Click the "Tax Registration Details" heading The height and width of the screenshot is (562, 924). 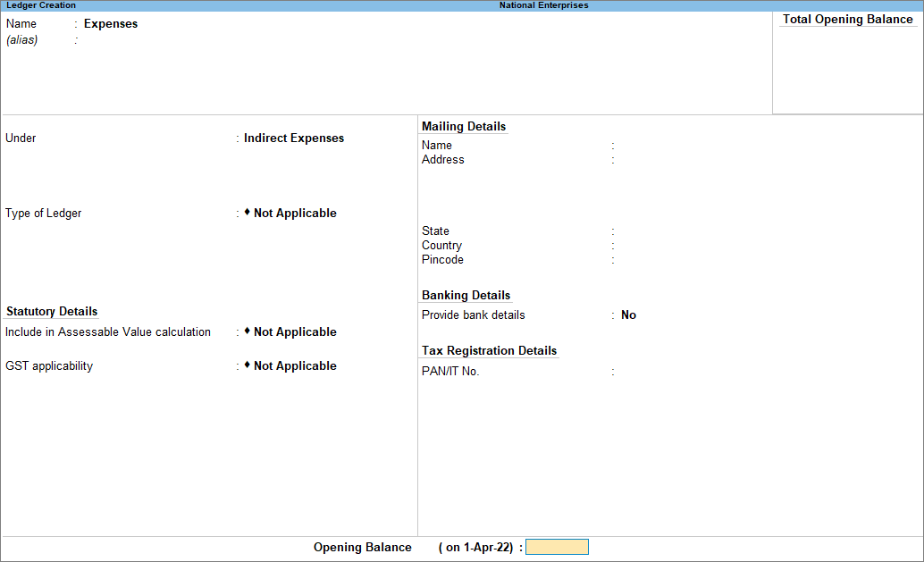(x=489, y=351)
